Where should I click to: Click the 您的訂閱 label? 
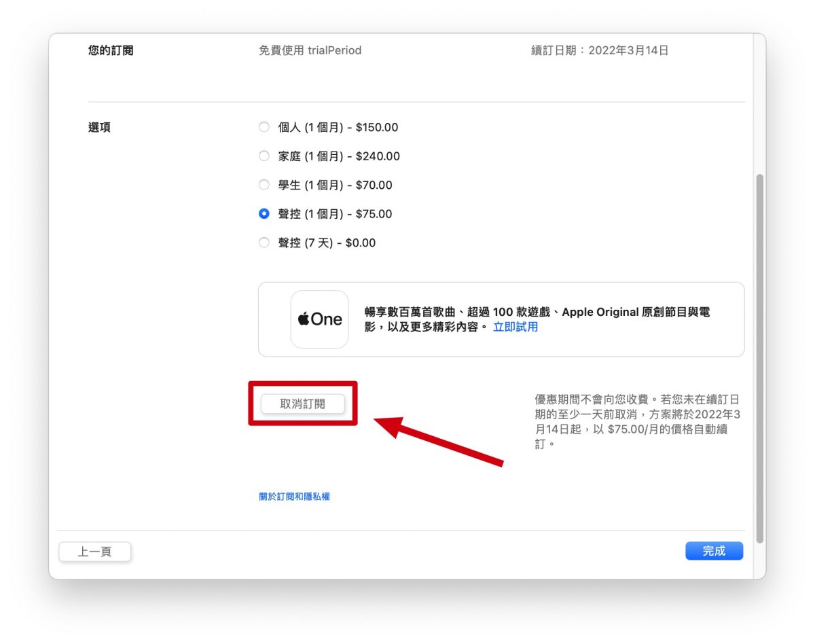[x=111, y=50]
